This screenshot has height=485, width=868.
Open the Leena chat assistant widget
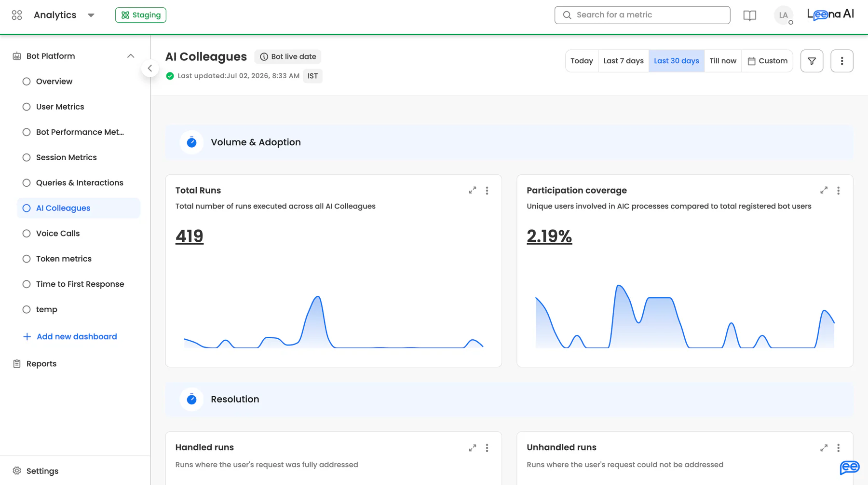[x=850, y=467]
